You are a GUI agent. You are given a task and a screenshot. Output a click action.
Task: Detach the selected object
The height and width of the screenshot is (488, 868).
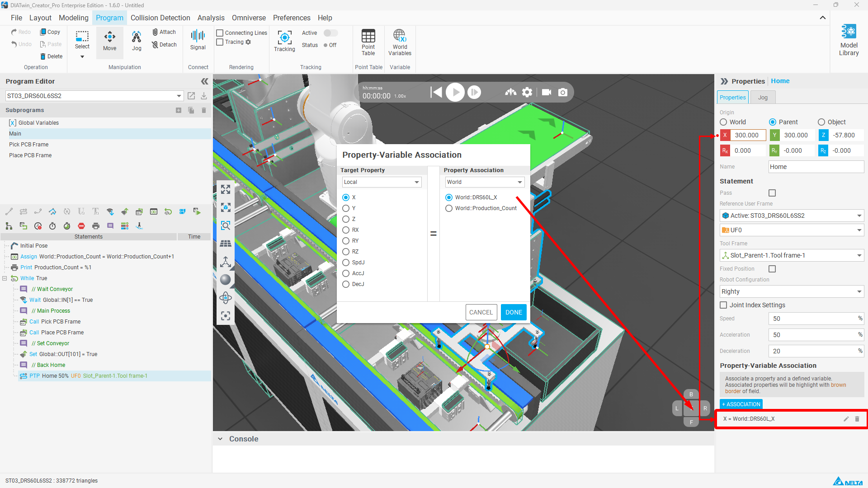(x=164, y=45)
